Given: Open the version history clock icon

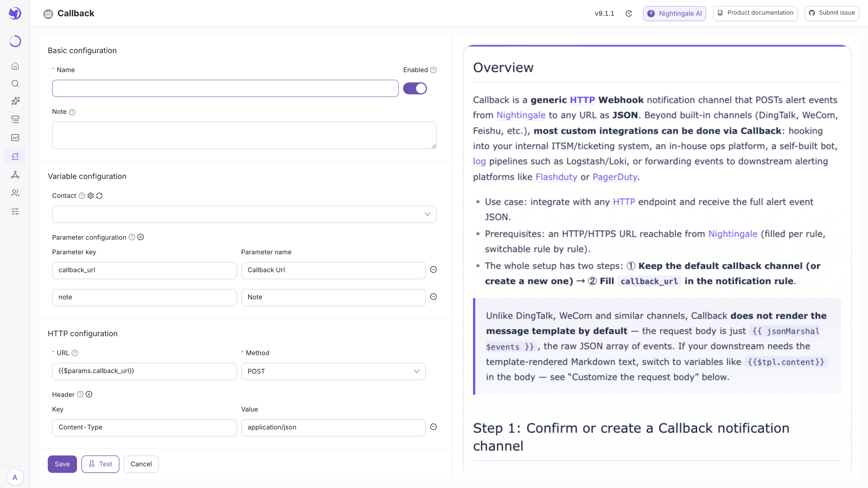Looking at the screenshot, I should tap(629, 14).
